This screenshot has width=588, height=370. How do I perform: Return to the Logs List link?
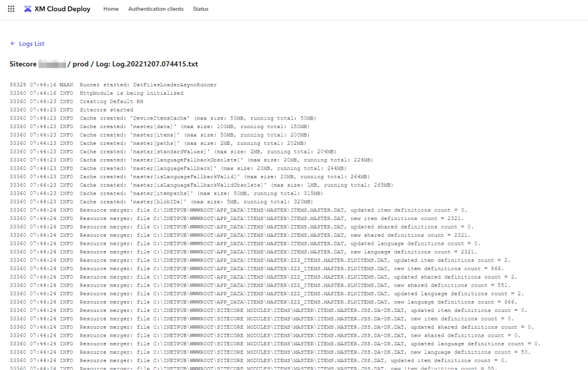32,44
